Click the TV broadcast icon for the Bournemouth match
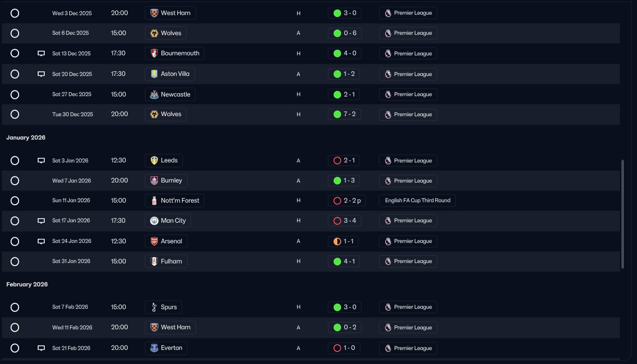Screen dimensions: 637x364 [41, 53]
